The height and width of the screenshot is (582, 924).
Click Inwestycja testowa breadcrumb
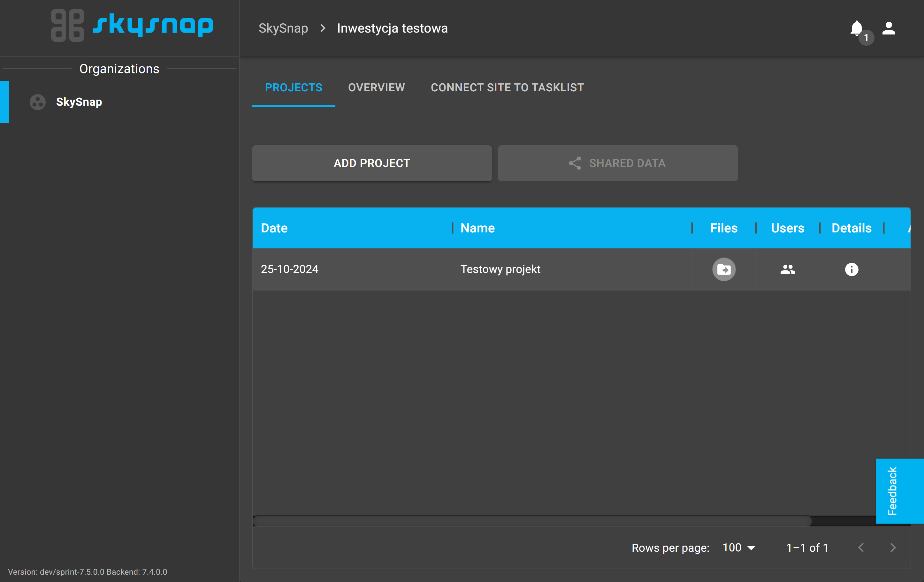[x=392, y=28]
